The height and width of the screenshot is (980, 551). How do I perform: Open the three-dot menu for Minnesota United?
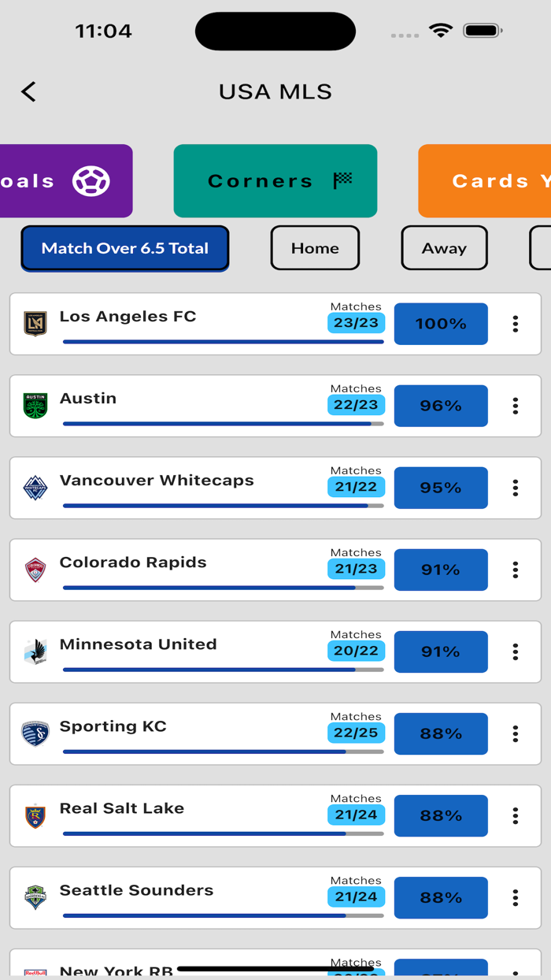click(516, 651)
